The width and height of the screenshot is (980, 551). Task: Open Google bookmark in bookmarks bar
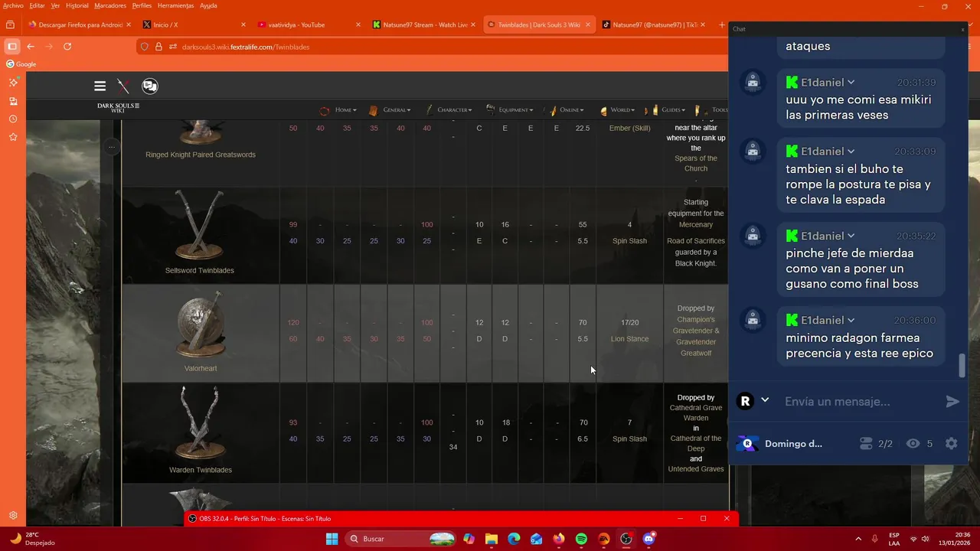pos(21,64)
